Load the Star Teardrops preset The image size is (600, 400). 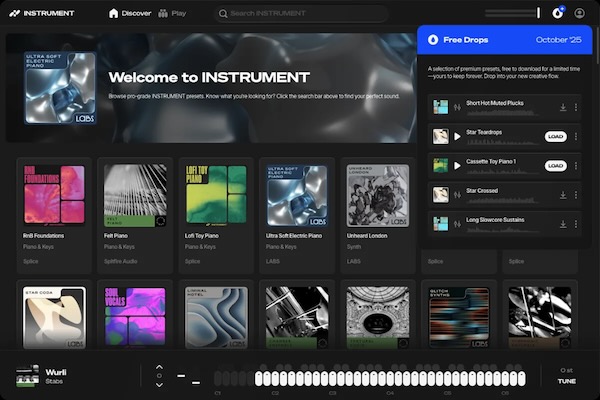[555, 136]
